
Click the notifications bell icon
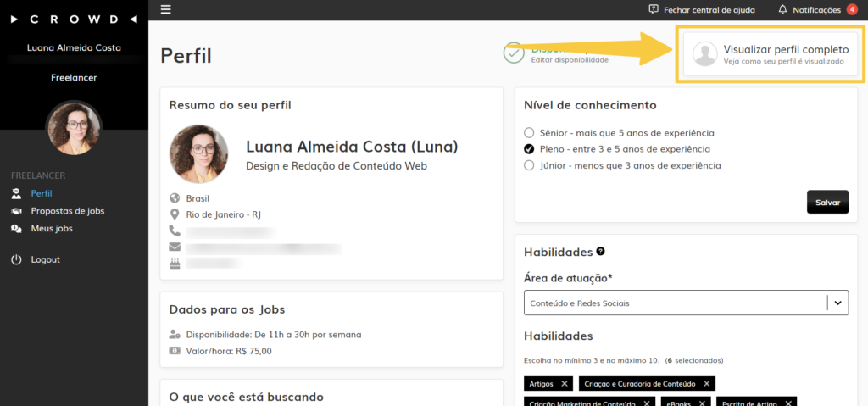782,9
